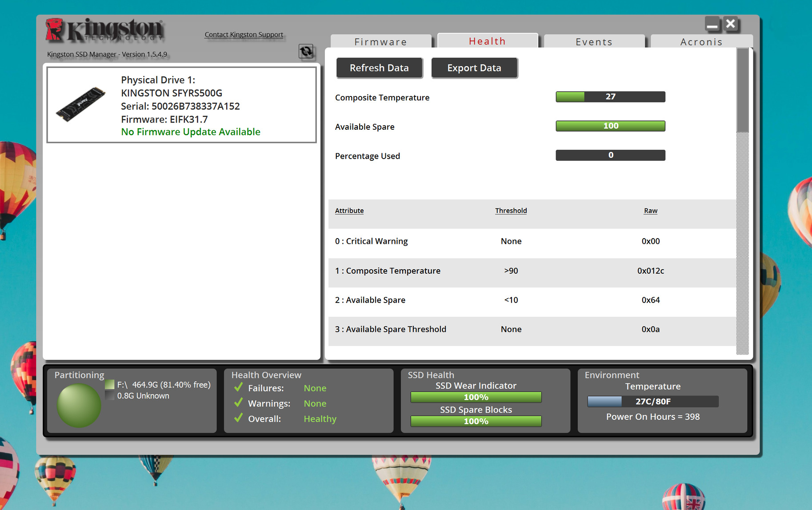Click the >90 threshold value
812x510 pixels.
511,271
